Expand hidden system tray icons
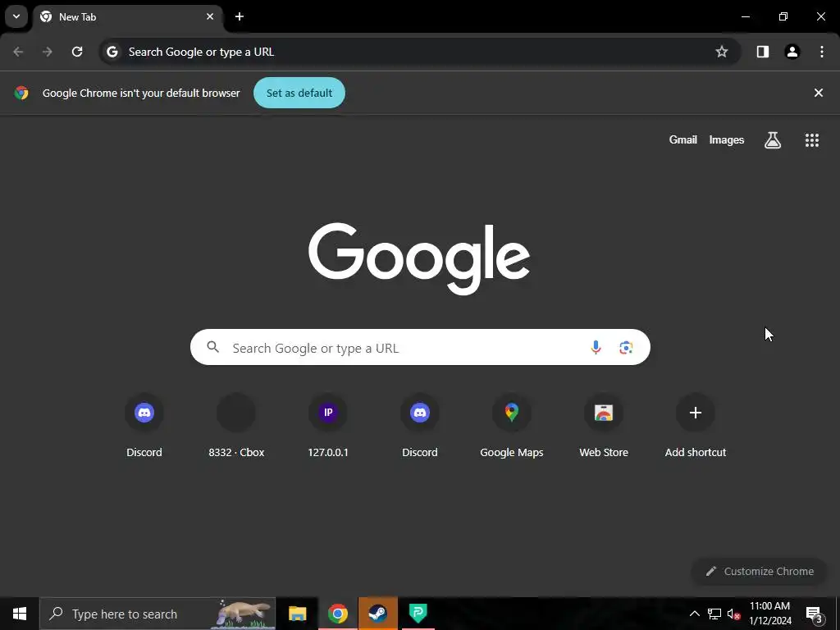The width and height of the screenshot is (840, 630). click(694, 614)
